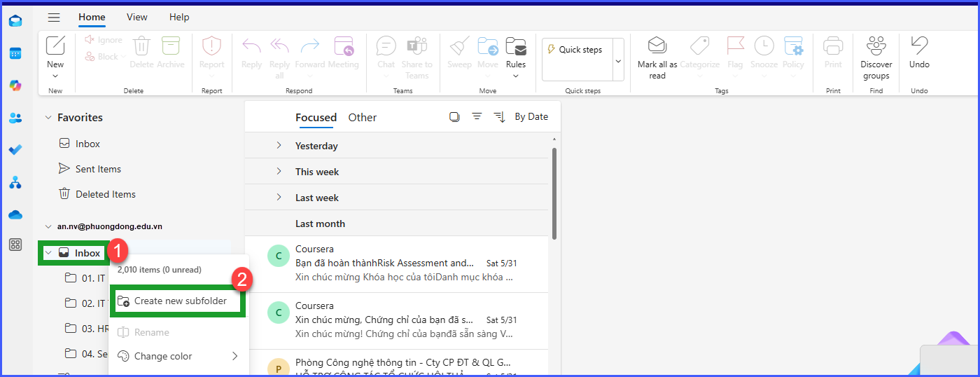980x377 pixels.
Task: Expand the Last week message group
Action: click(x=279, y=198)
